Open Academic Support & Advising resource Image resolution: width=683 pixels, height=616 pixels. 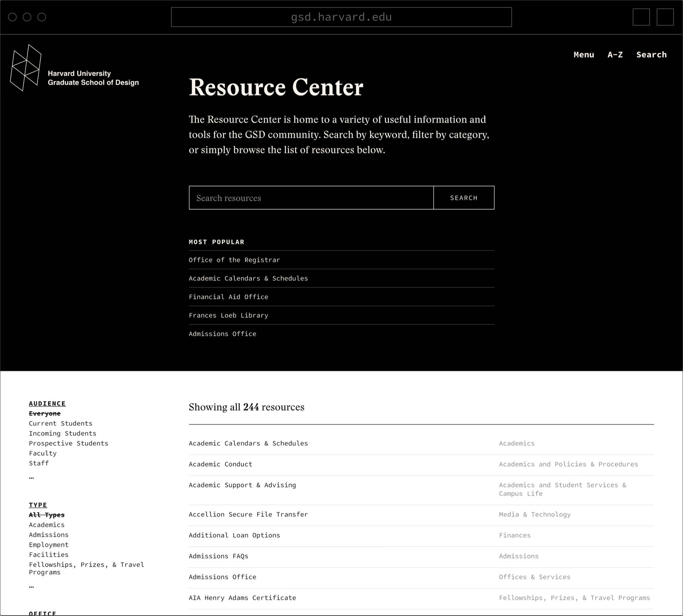click(242, 485)
